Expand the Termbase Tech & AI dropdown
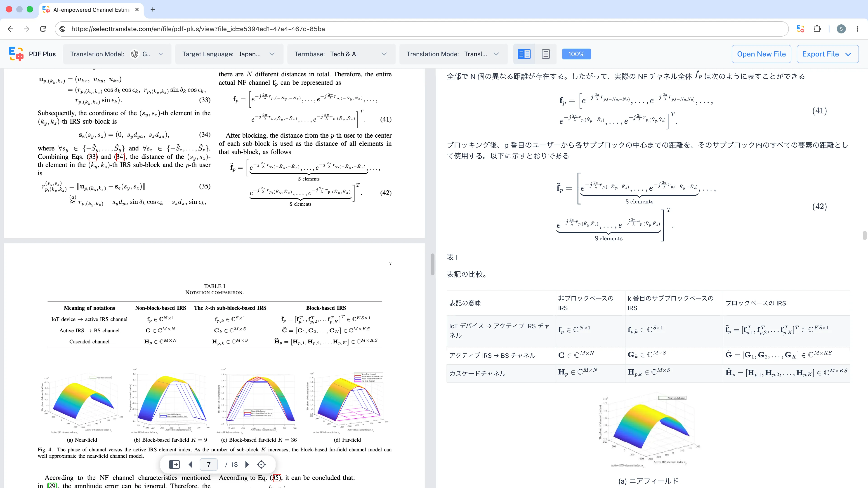 pyautogui.click(x=341, y=54)
